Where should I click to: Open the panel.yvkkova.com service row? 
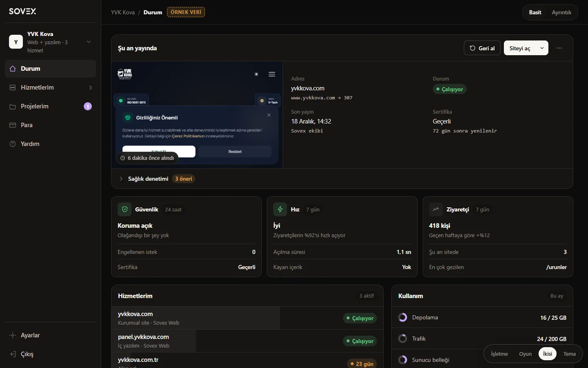(x=247, y=341)
